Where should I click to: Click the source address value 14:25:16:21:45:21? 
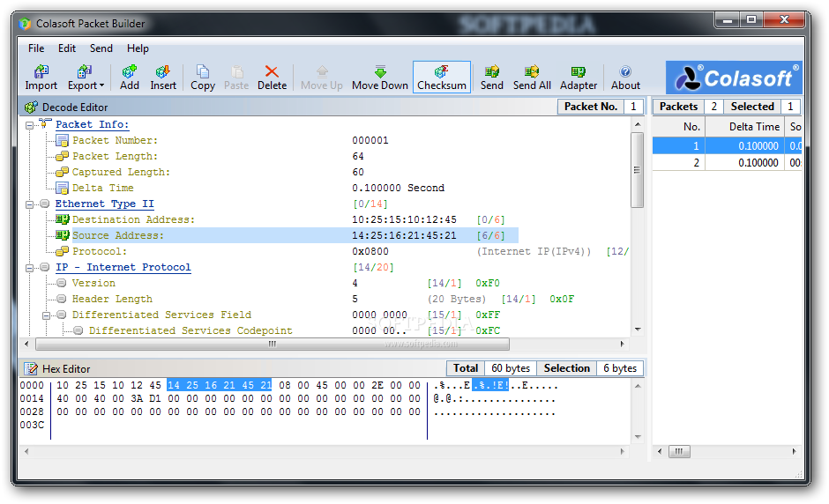[404, 235]
